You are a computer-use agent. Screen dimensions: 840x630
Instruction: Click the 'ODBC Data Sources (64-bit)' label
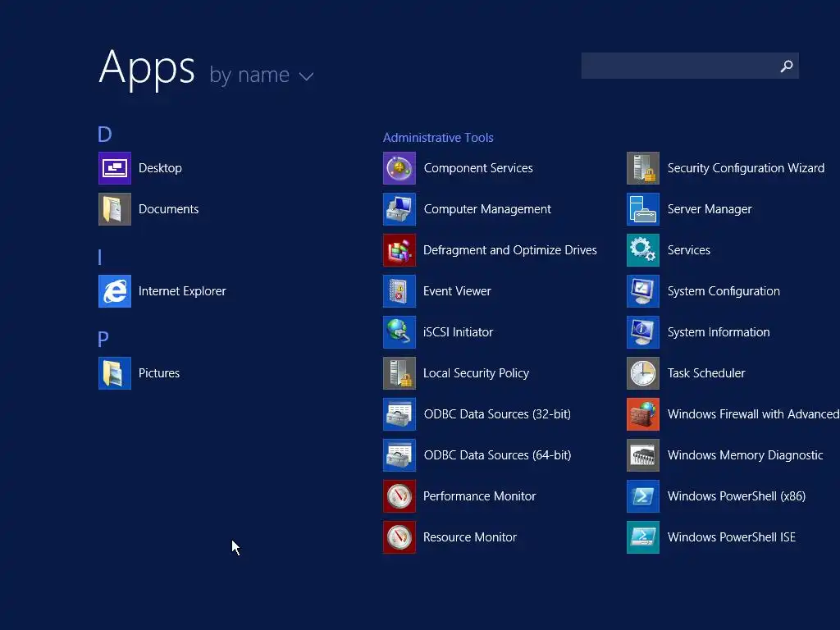tap(498, 454)
